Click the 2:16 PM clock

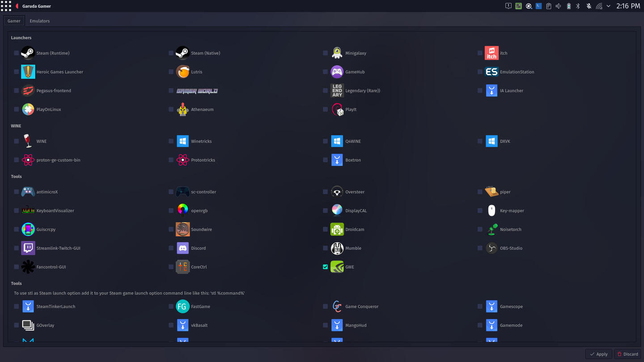pos(628,6)
